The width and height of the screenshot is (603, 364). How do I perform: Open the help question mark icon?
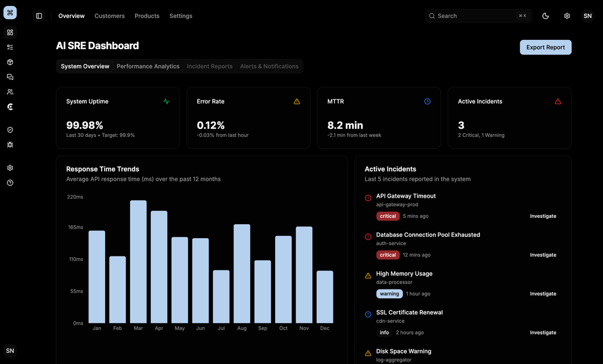[x=10, y=183]
